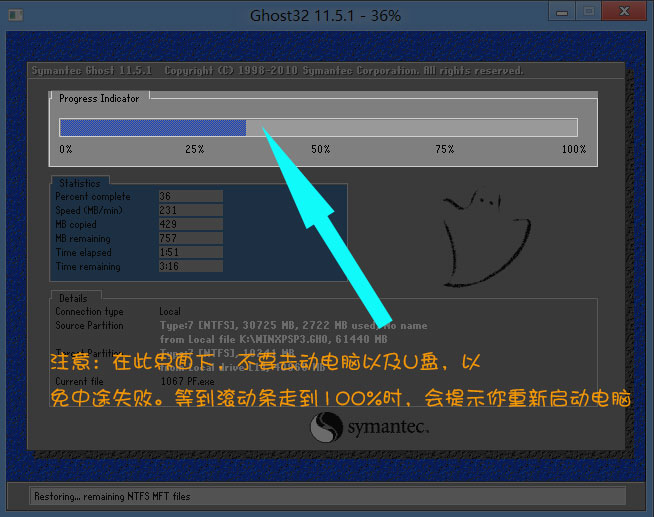Click the Speed (MB/min) label
Viewport: 654px width, 517px height.
(x=89, y=210)
